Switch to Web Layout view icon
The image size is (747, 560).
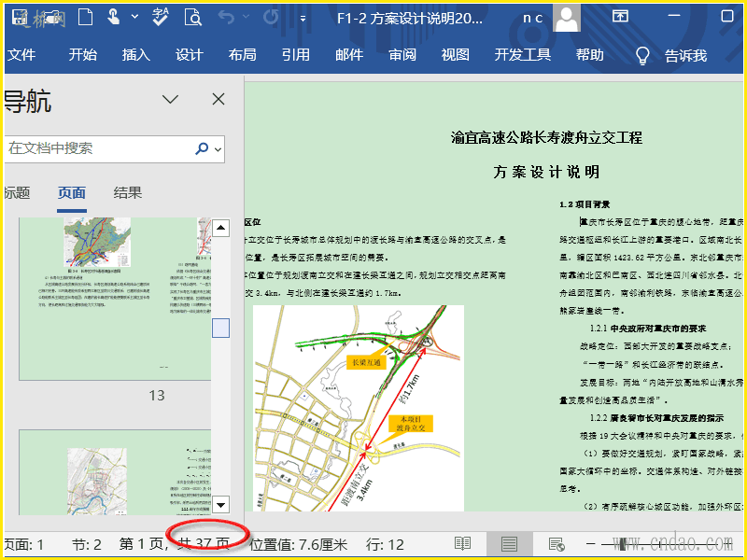pos(557,544)
